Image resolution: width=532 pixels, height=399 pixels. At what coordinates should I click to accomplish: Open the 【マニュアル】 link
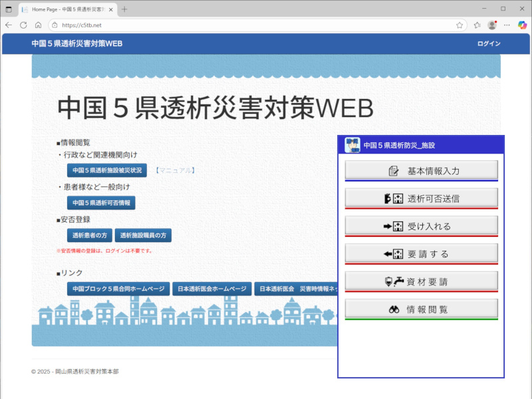[176, 170]
